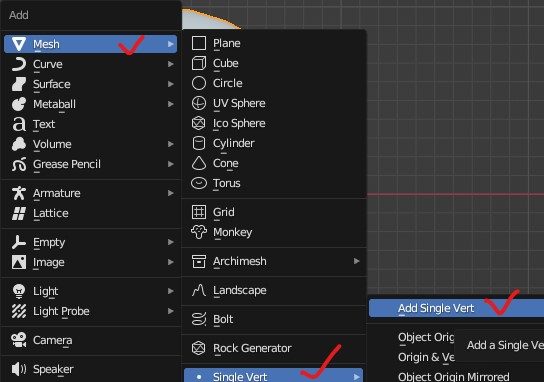Expand the Light submenu arrow
Viewport: 544px width, 382px height.
click(x=171, y=291)
